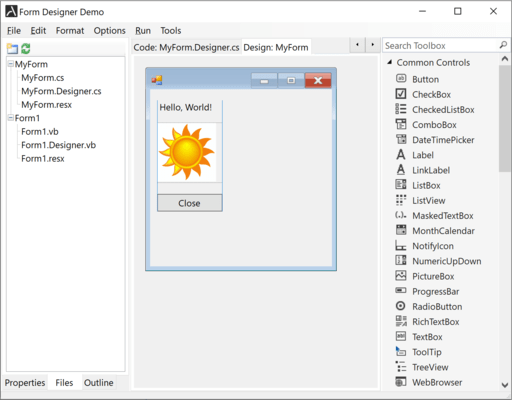Select the NumericUpDown icon in toolbox
Viewport: 512px width, 400px height.
click(401, 260)
